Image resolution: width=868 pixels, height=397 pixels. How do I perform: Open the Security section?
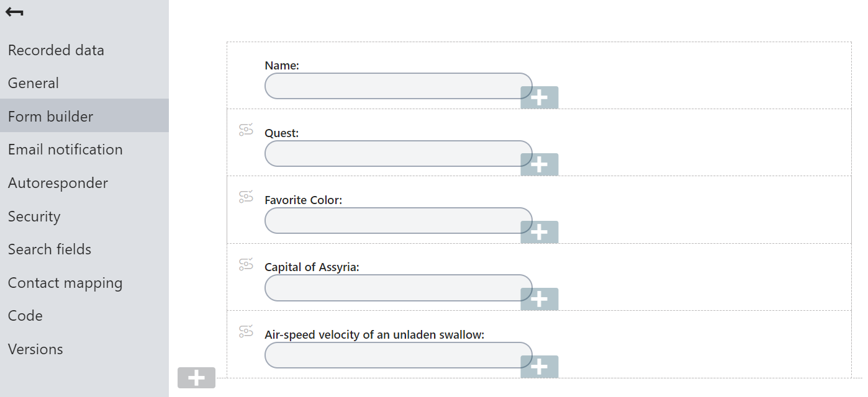tap(34, 216)
